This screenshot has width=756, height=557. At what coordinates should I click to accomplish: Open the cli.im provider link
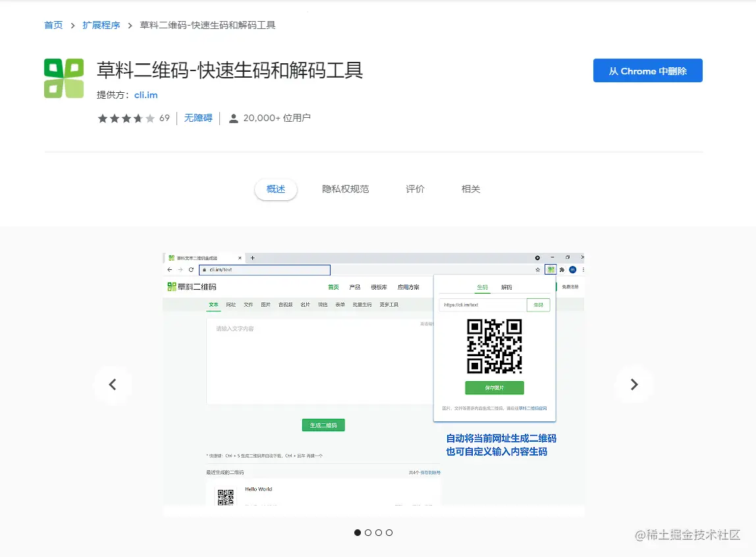coord(146,95)
